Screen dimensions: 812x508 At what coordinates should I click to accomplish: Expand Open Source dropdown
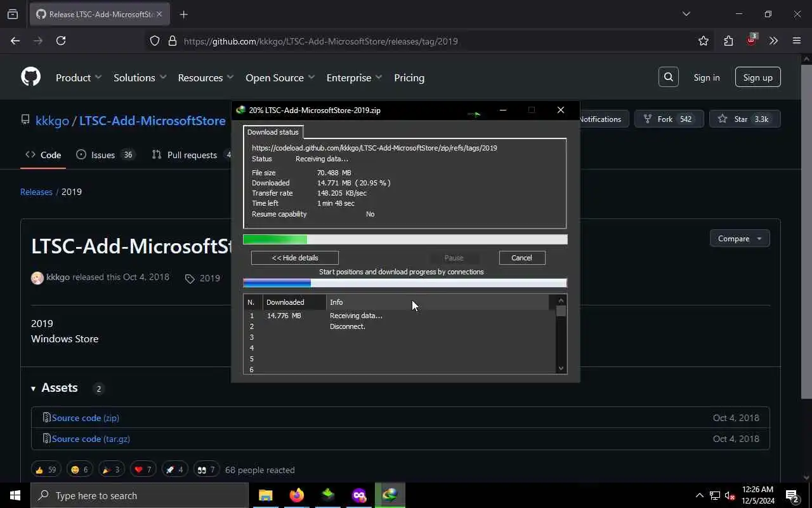pos(280,77)
